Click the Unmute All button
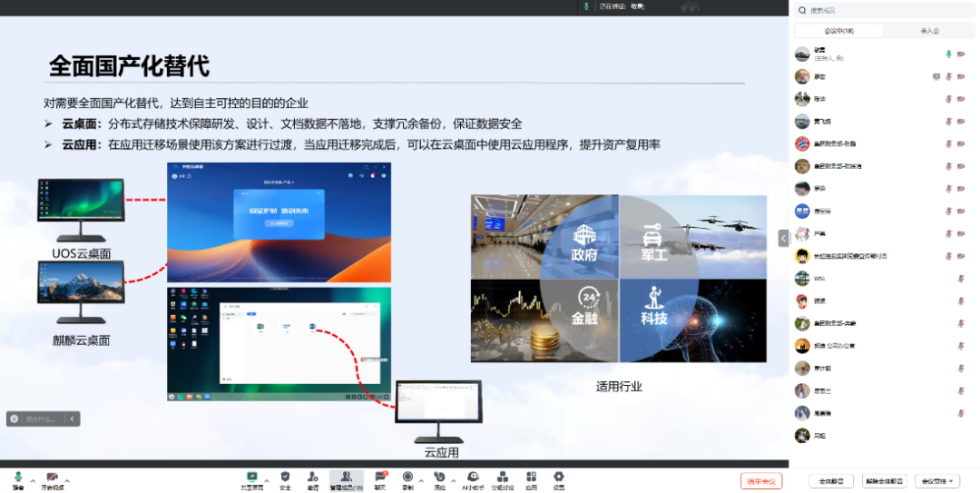The image size is (980, 493). tap(885, 481)
